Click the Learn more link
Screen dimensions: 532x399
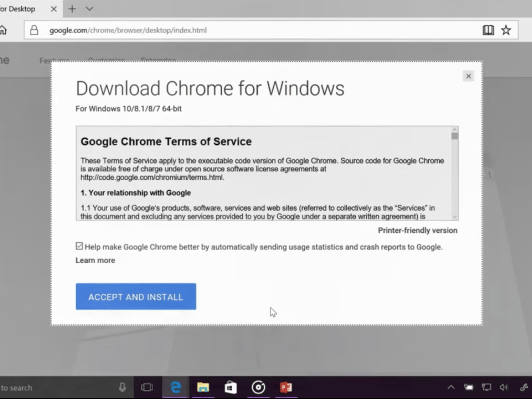coord(95,260)
